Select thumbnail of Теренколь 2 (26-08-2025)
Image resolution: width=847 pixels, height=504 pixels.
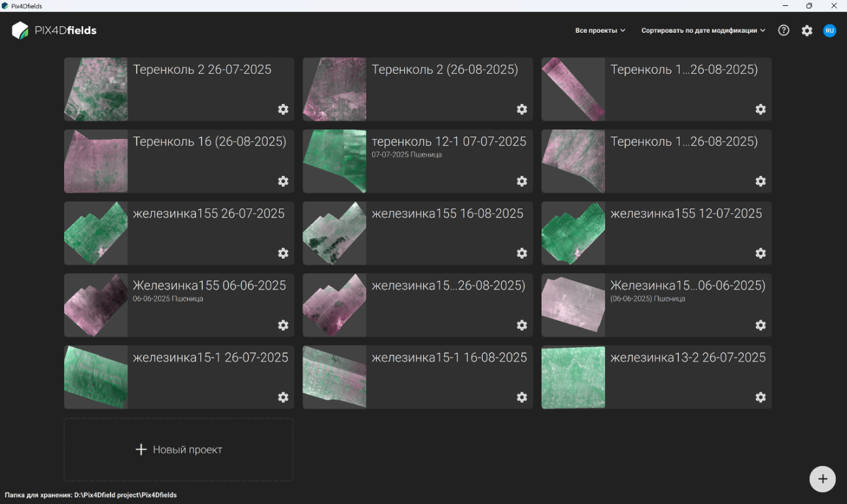point(335,90)
